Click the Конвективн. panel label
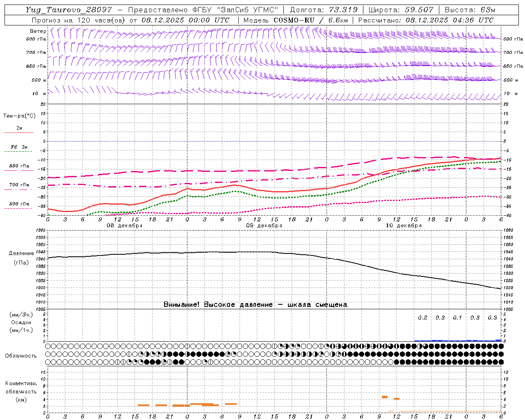This screenshot has width=525, height=420. click(x=21, y=383)
